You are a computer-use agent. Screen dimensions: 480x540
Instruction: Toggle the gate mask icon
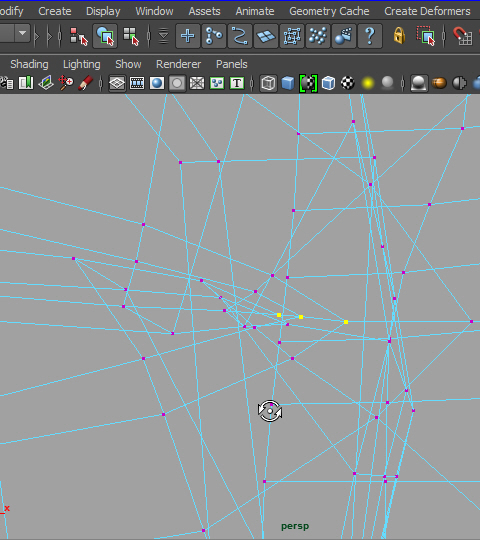coord(177,83)
